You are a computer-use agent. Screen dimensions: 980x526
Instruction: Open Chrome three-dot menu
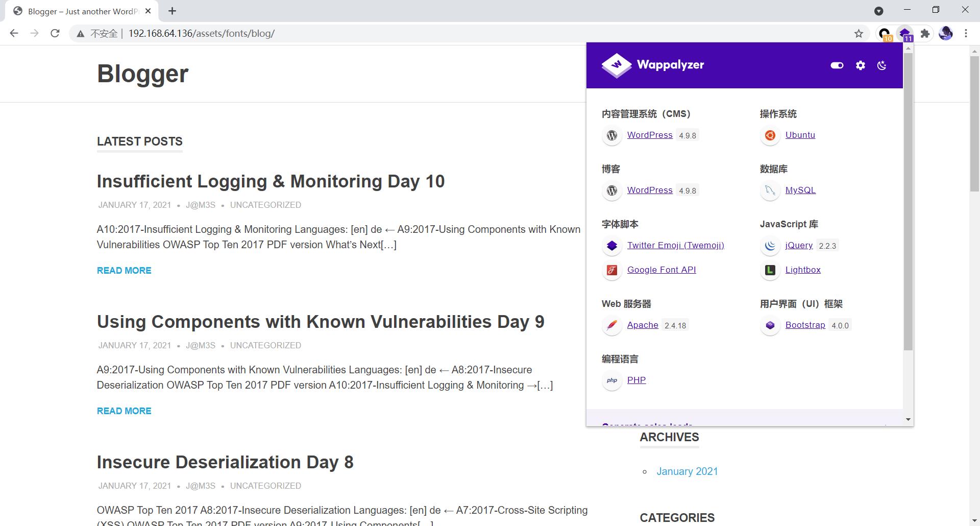pos(966,34)
